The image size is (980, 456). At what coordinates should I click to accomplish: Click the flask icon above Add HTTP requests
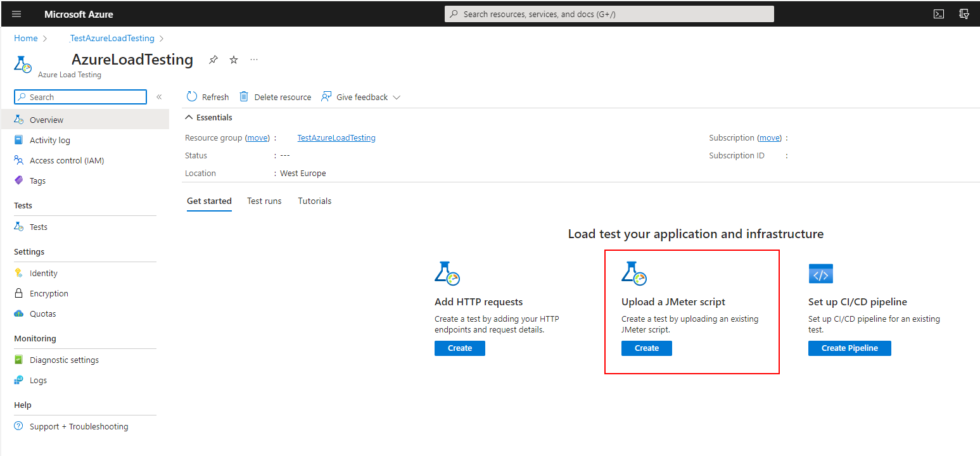(x=447, y=273)
